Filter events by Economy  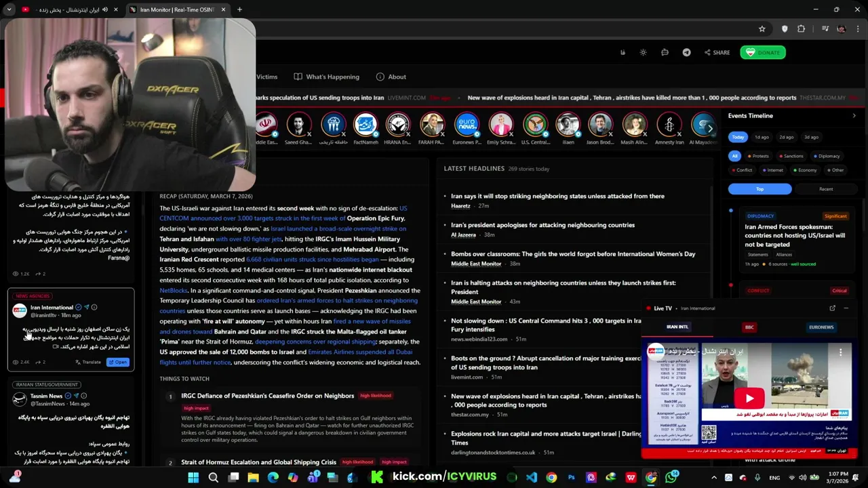pyautogui.click(x=805, y=170)
